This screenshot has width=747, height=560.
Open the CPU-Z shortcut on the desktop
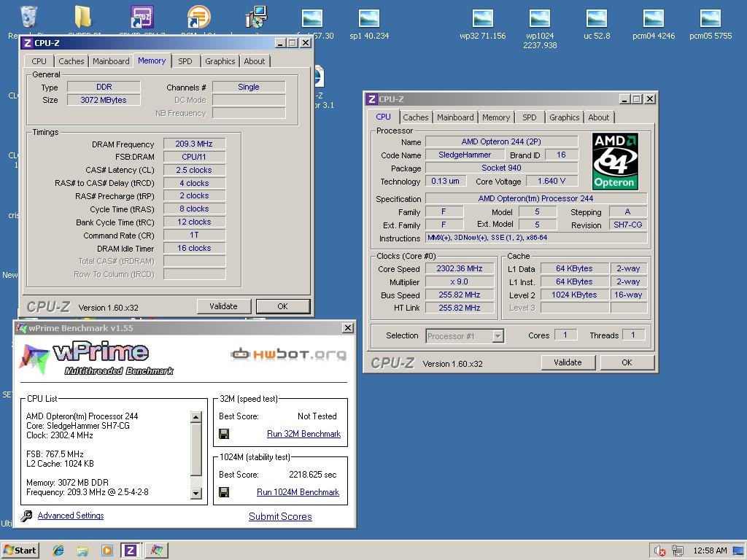tap(142, 17)
